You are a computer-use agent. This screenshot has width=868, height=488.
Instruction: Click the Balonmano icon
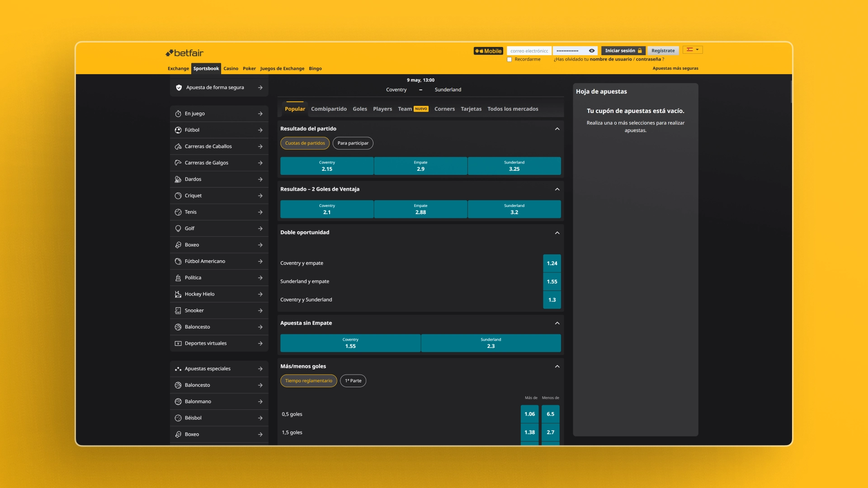[x=178, y=402]
